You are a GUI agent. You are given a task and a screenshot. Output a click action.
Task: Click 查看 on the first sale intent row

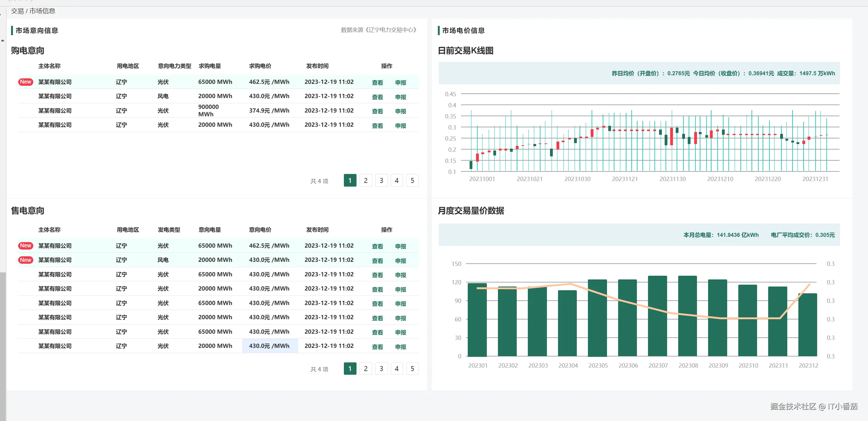tap(377, 246)
